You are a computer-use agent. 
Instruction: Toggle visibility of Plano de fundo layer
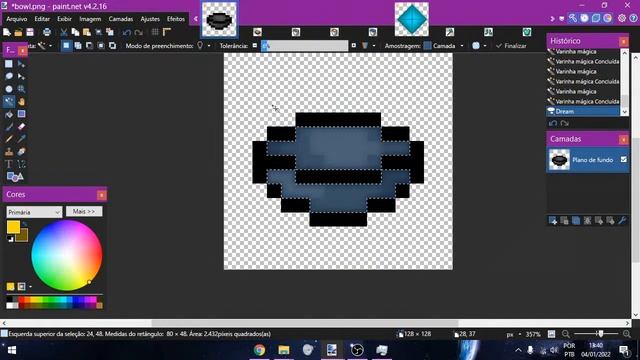tap(624, 160)
